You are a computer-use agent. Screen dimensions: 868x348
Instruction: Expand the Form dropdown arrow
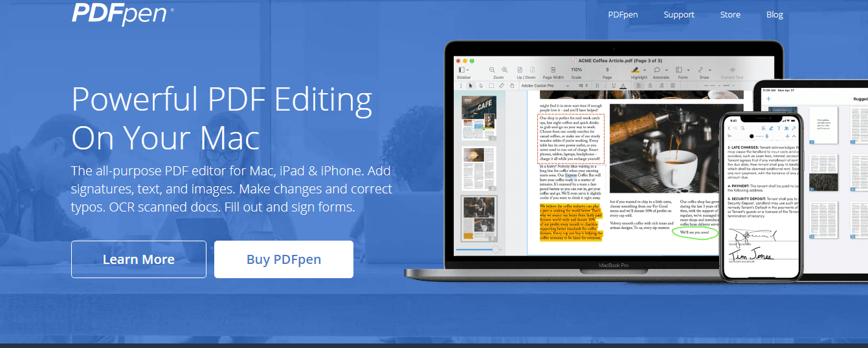click(688, 70)
